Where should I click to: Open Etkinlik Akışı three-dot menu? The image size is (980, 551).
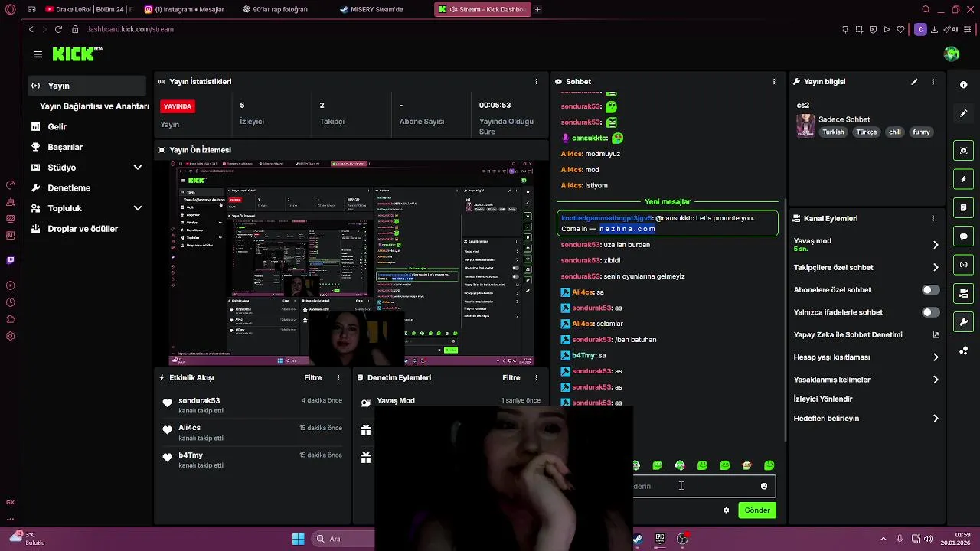point(338,377)
